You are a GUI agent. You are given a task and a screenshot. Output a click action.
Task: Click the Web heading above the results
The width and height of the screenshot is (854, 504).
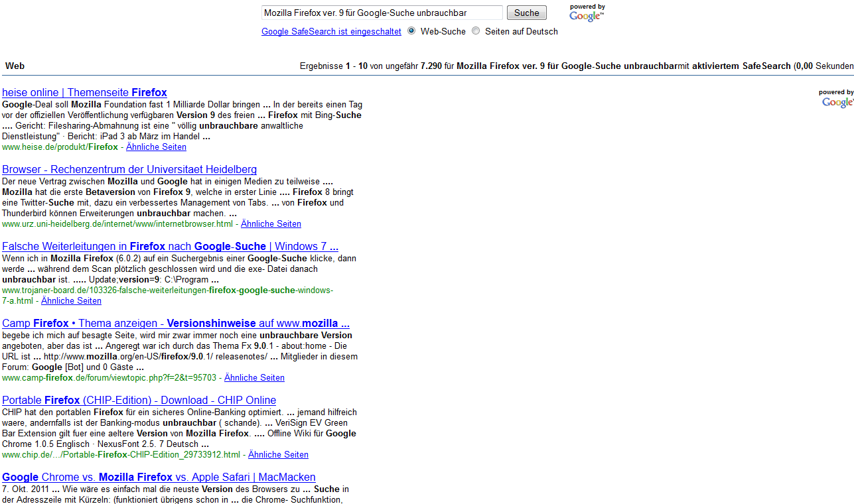pos(15,66)
